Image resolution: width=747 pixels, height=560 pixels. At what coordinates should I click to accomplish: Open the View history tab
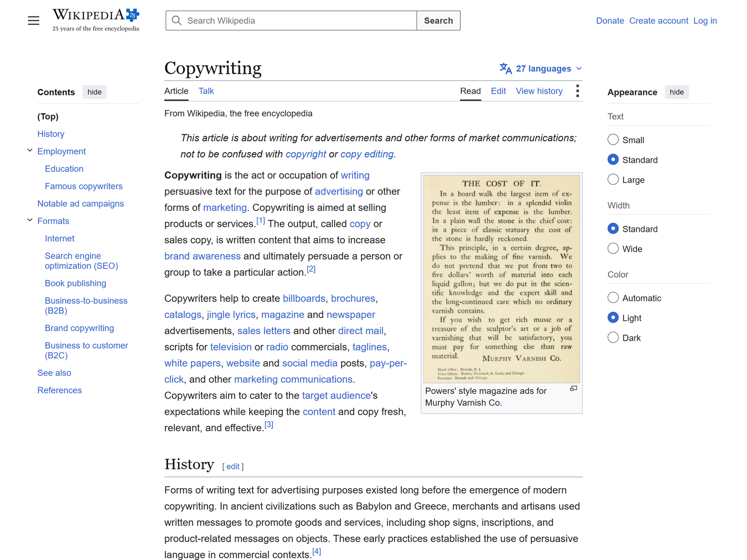click(539, 91)
